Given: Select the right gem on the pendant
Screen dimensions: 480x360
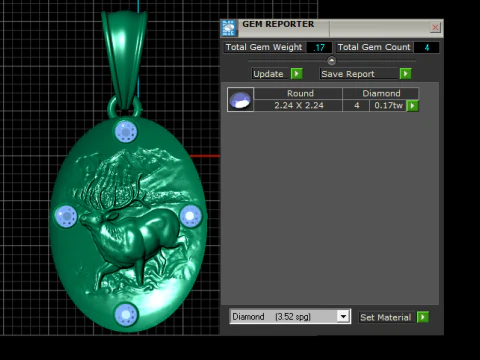Looking at the screenshot, I should tap(190, 216).
